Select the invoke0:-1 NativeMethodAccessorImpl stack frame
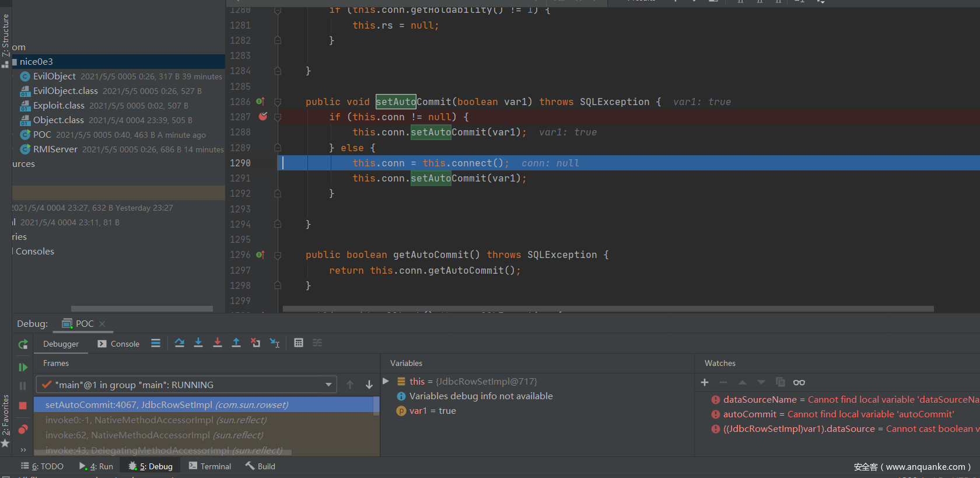 pos(156,420)
